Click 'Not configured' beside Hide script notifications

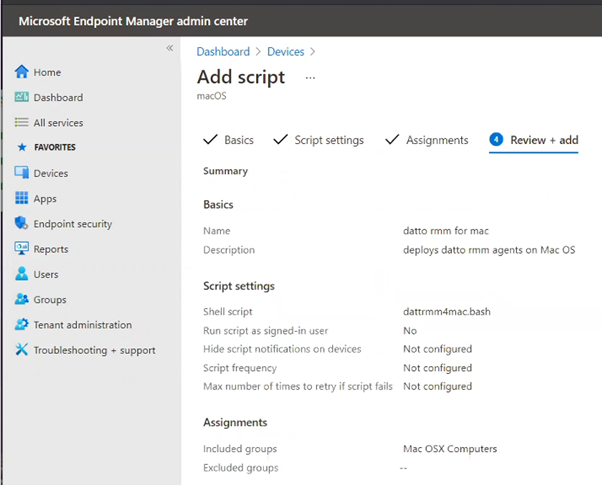[438, 349]
